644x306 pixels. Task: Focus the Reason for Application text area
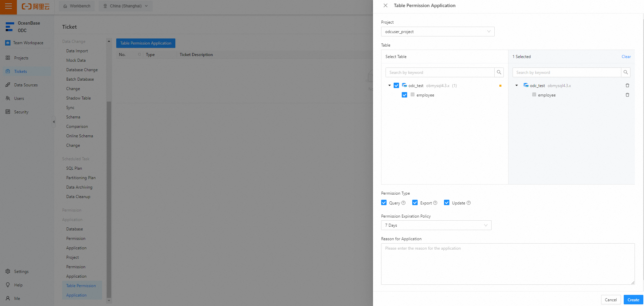point(508,264)
